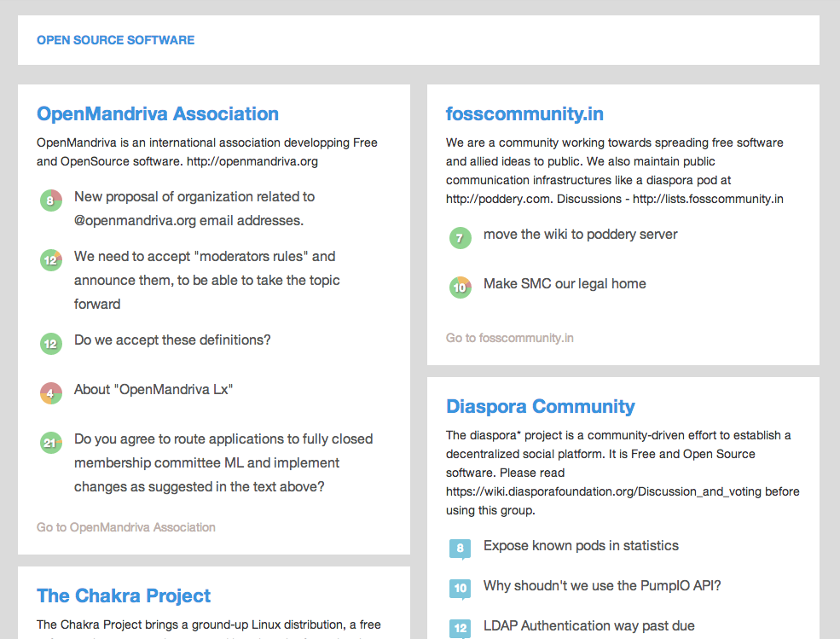840x639 pixels.
Task: Follow the "Go to OpenMandriva Association" link
Action: point(126,527)
